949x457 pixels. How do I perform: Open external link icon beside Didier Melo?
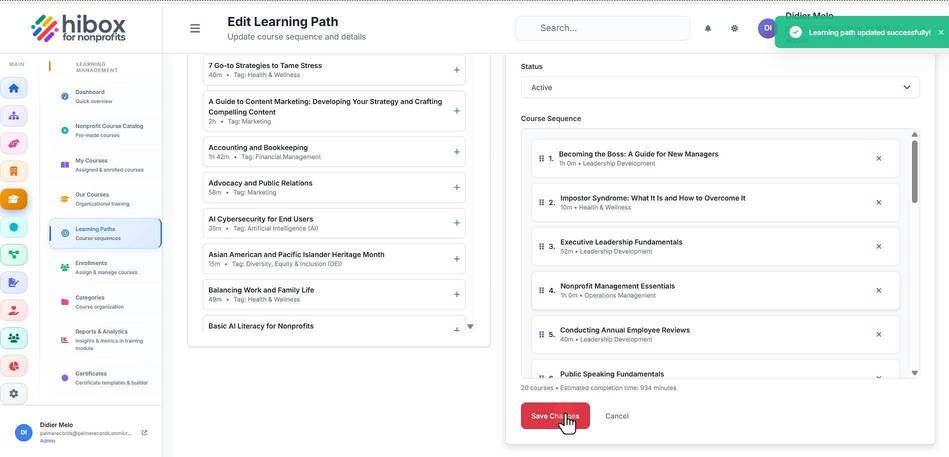pos(144,433)
